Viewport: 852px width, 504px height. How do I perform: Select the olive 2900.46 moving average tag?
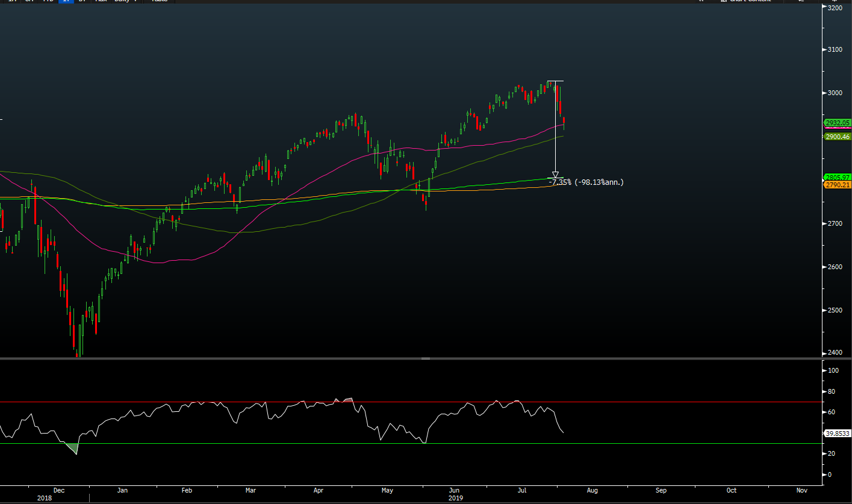pyautogui.click(x=837, y=137)
